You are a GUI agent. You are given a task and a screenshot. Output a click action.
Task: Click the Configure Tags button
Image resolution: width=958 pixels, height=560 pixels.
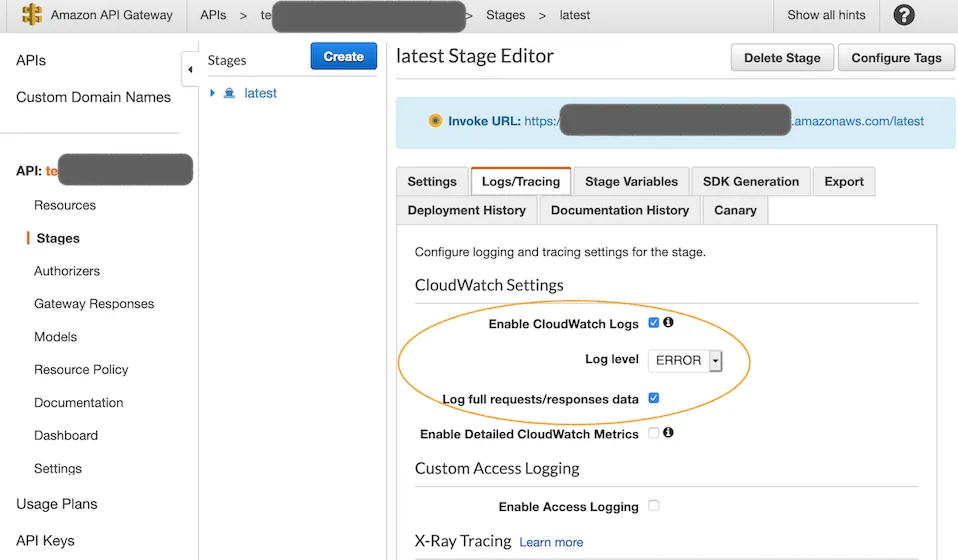(896, 57)
